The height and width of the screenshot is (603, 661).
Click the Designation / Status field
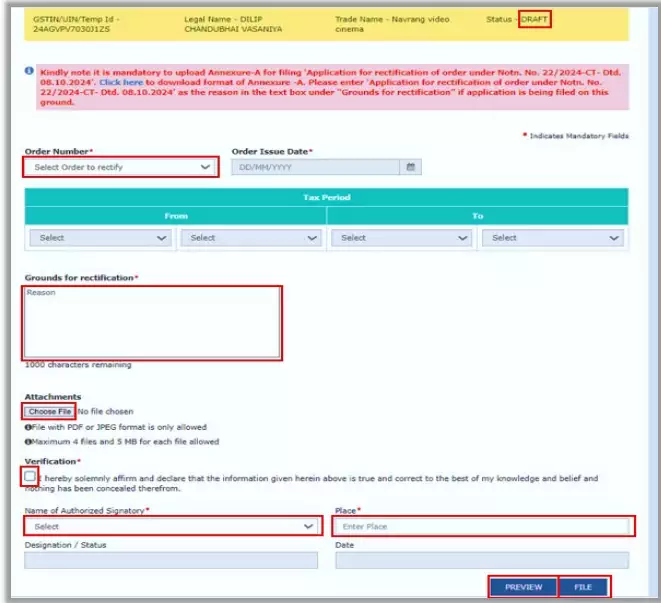tap(171, 560)
